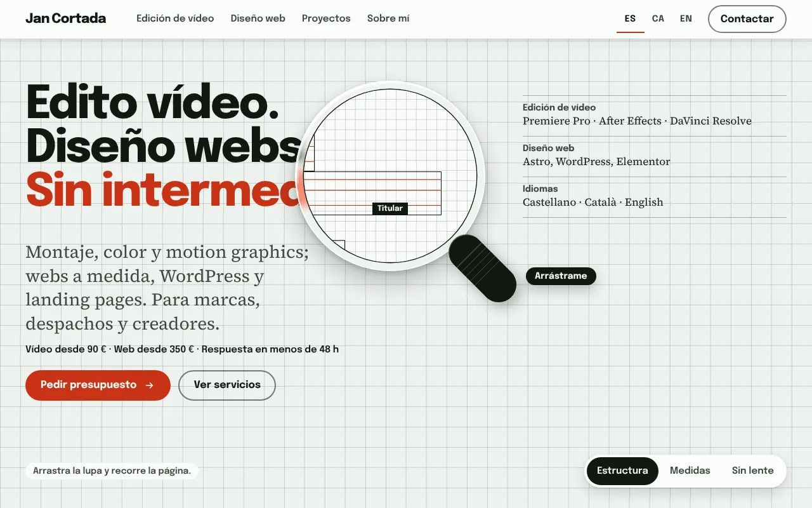The image size is (812, 508).
Task: Go to Diseño web section
Action: [258, 18]
